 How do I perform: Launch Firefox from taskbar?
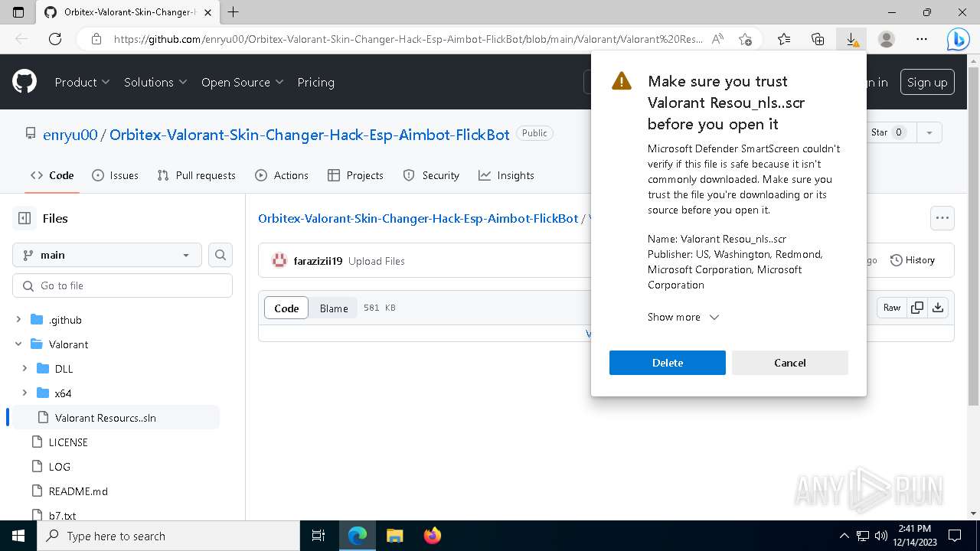[x=432, y=536]
